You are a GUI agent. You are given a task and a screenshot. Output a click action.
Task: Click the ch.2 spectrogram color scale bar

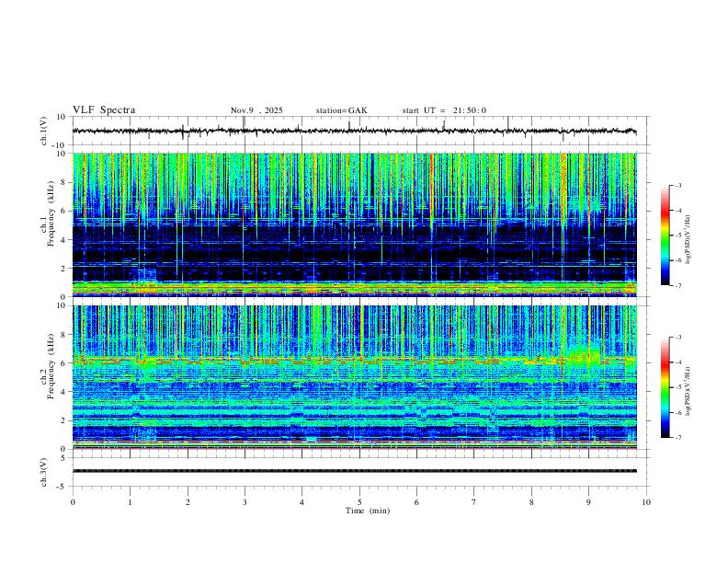665,387
